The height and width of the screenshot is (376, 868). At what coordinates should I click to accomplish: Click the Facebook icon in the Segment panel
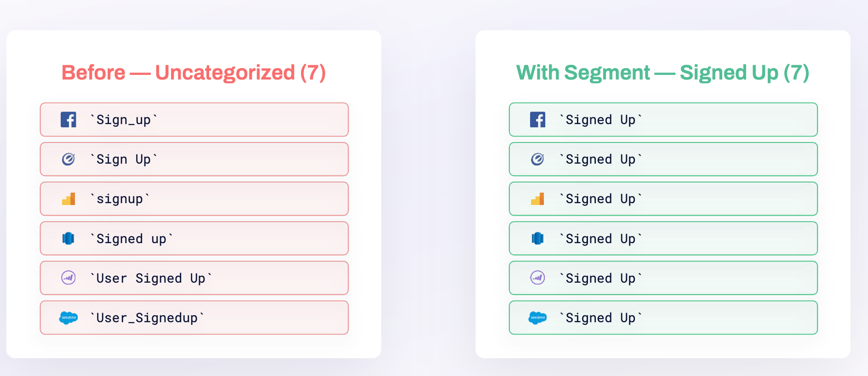537,120
